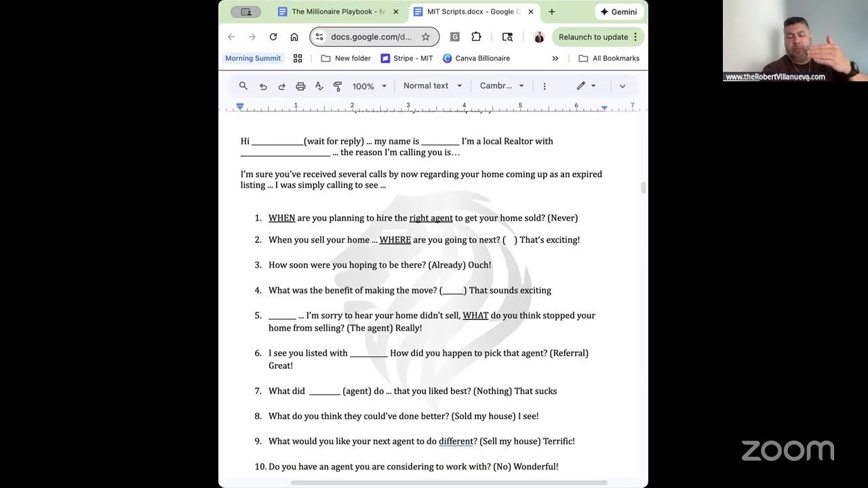Open a new browser tab
The width and height of the screenshot is (868, 488).
(x=552, y=12)
